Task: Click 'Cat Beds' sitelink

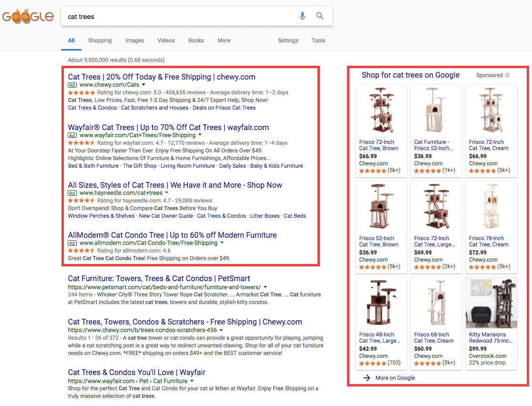Action: click(x=295, y=216)
